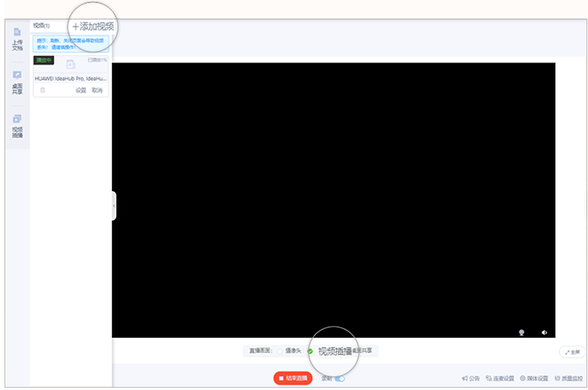Click the 已播放1% progress label
The image size is (588, 390).
point(97,60)
